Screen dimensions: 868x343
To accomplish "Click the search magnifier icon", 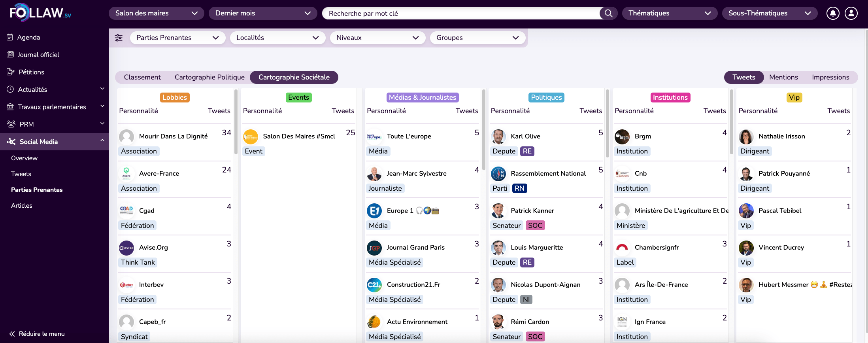I will point(608,13).
